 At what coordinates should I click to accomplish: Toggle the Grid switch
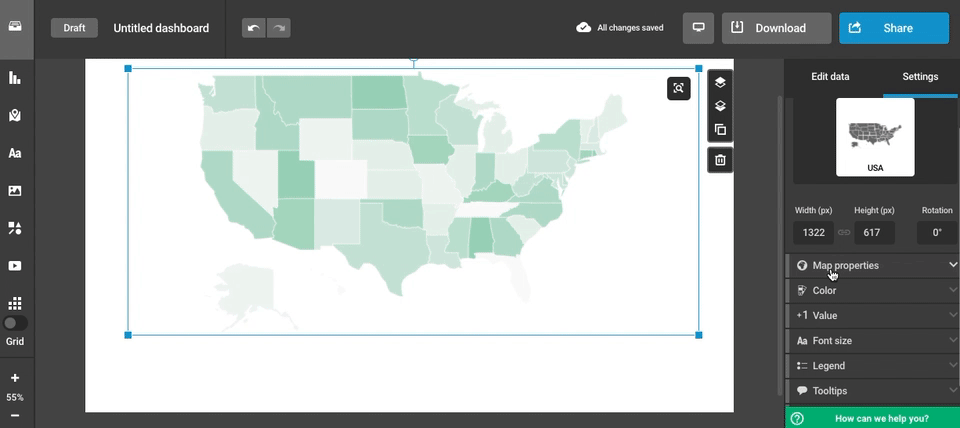(15, 324)
